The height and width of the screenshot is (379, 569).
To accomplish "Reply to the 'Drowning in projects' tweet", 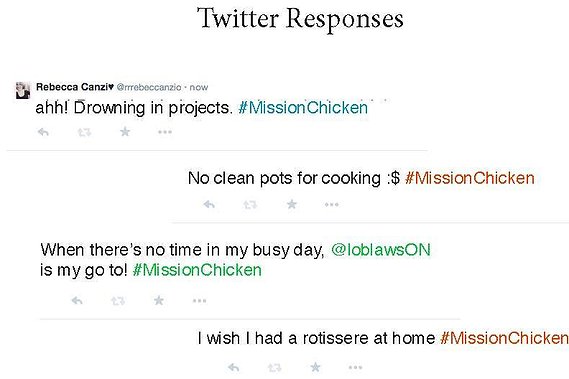I will point(43,132).
